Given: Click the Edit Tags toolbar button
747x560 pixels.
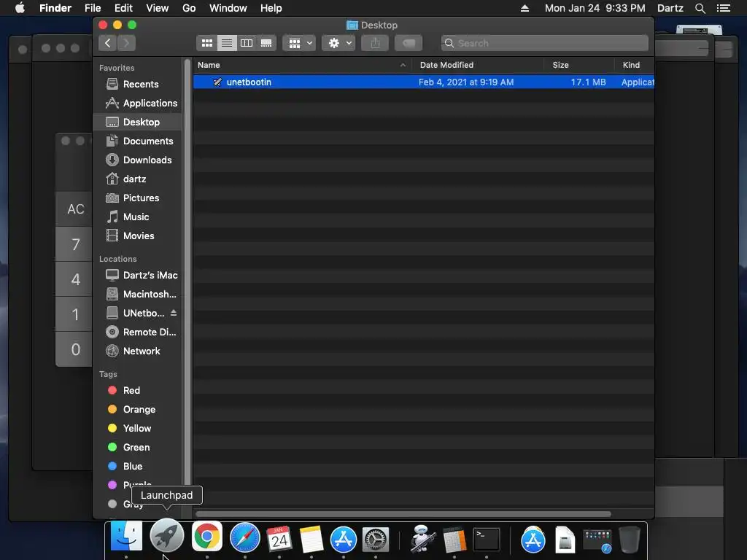Looking at the screenshot, I should coord(409,43).
